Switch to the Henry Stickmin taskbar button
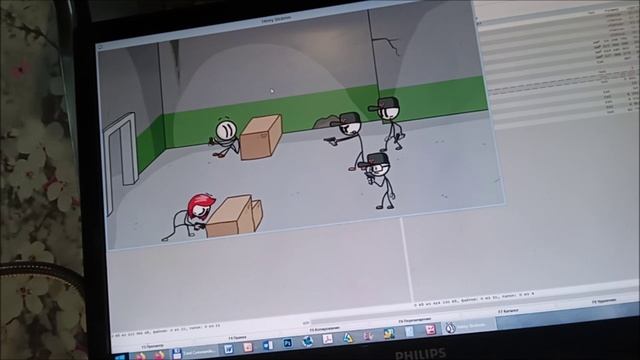This screenshot has height=360, width=640. pyautogui.click(x=468, y=326)
